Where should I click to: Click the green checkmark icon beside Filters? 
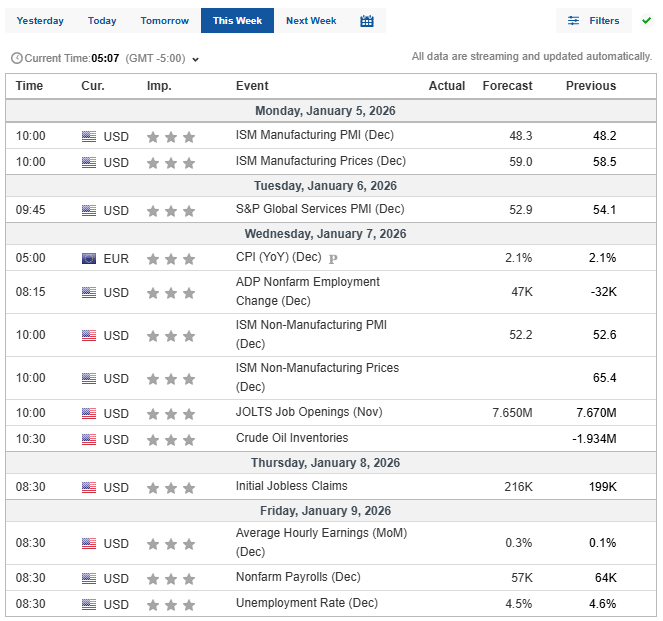tap(646, 21)
